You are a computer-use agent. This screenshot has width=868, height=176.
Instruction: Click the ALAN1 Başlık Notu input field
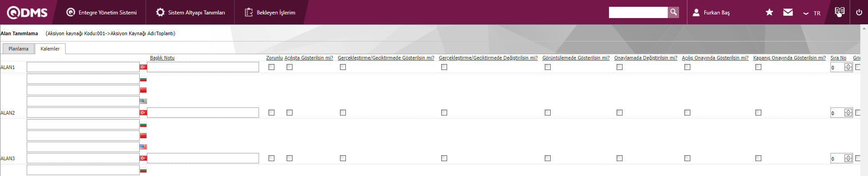[203, 67]
